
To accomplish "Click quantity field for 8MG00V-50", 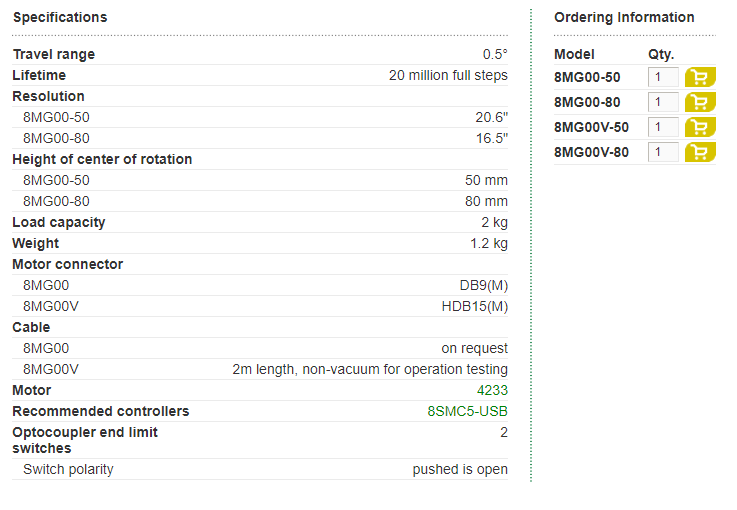I will click(x=663, y=127).
